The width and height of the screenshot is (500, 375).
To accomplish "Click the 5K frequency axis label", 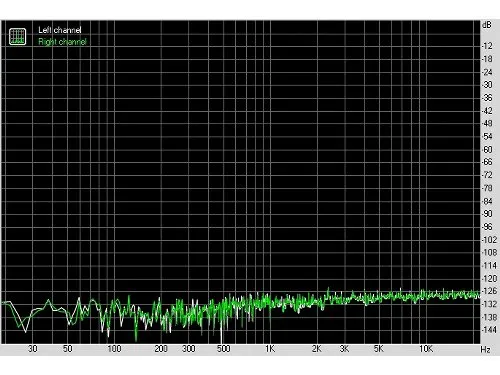I will click(x=379, y=349).
